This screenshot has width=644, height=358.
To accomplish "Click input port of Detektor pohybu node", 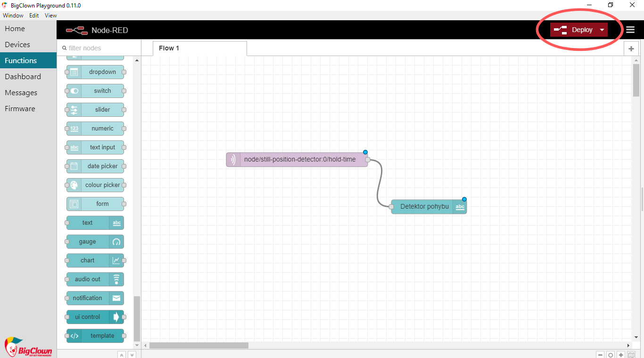I will point(391,207).
